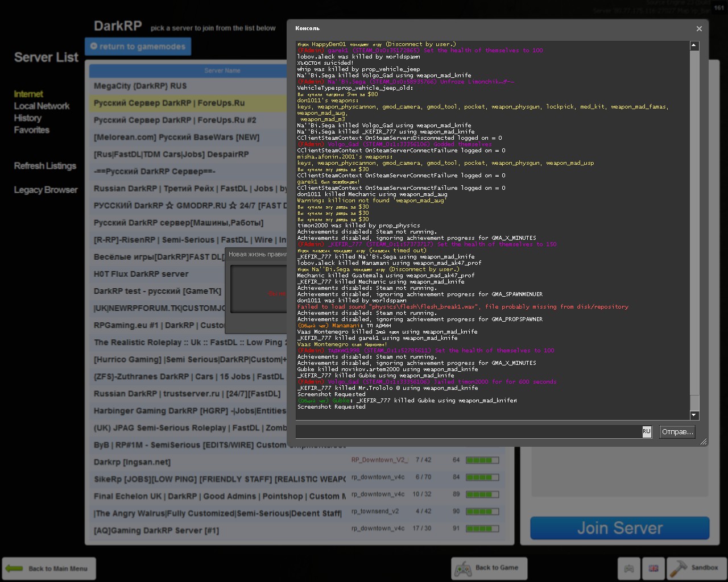Select the ForeUps.Ru #2 server row
728x582 pixels.
tap(188, 120)
